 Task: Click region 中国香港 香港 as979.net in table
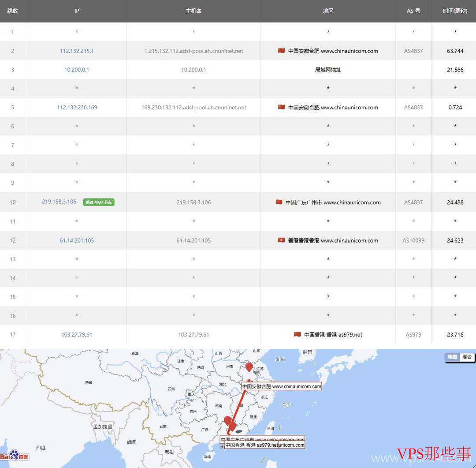pyautogui.click(x=333, y=335)
